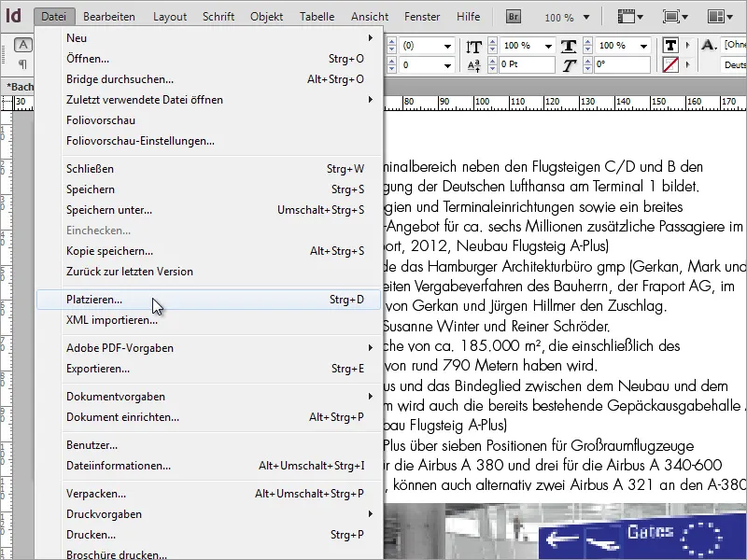Launch Adobe Bridge with the Br icon
This screenshot has width=747, height=560.
coord(514,16)
